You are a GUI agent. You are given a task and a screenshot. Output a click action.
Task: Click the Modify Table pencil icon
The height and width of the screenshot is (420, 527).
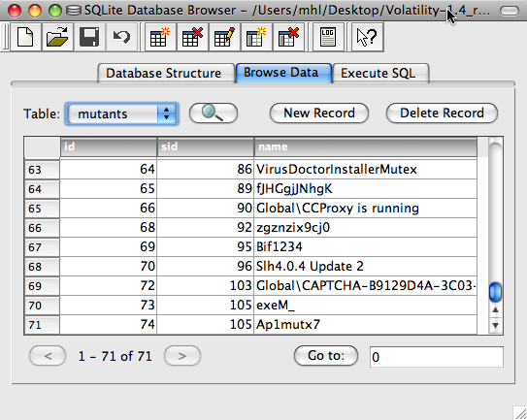[224, 37]
